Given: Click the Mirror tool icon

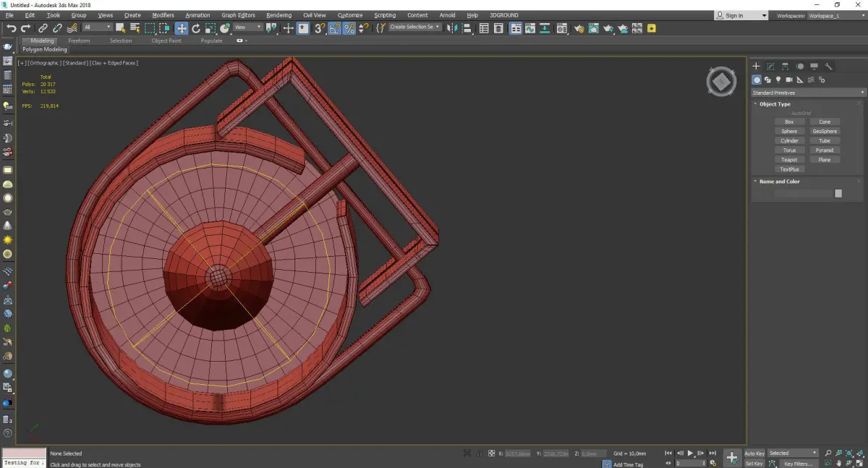Looking at the screenshot, I should (x=452, y=28).
